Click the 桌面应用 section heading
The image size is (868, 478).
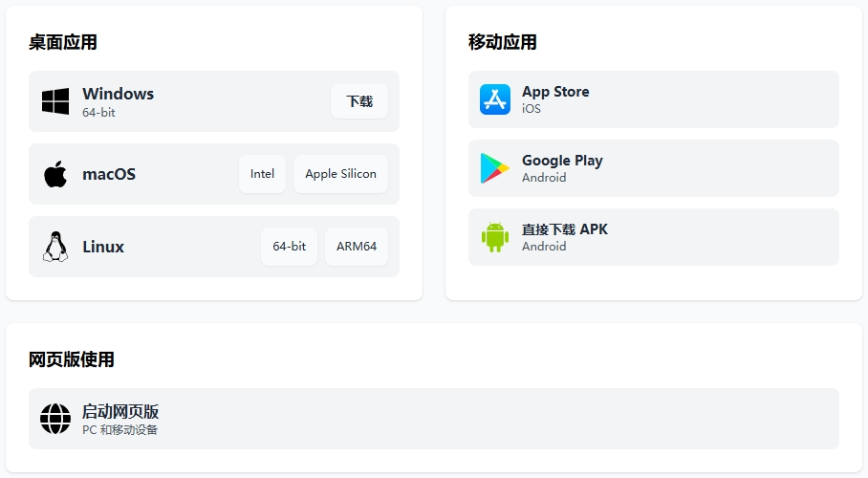tap(63, 42)
